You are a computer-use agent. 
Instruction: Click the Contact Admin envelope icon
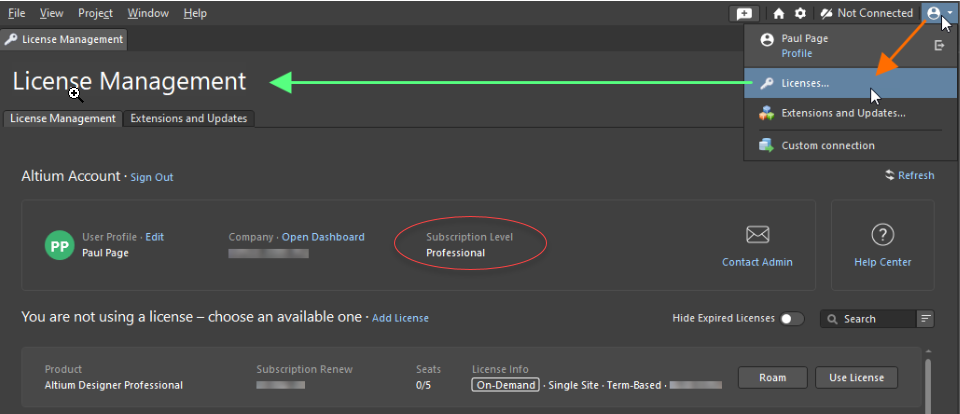757,235
